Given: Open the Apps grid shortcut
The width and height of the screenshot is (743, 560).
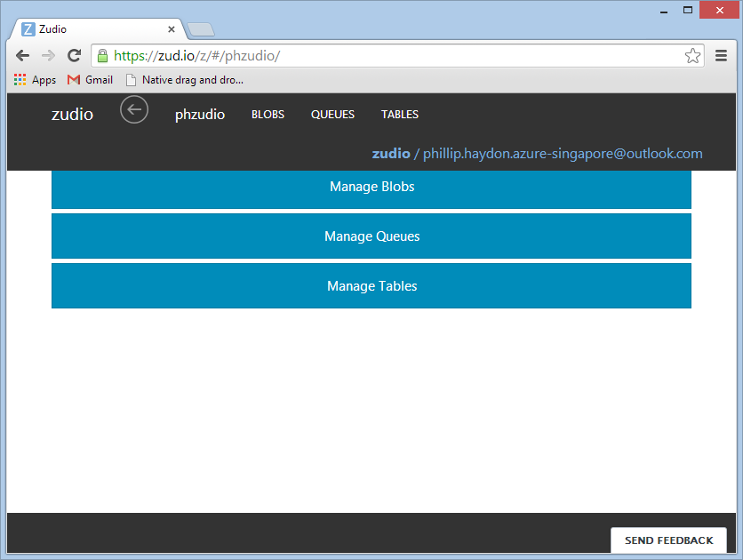Looking at the screenshot, I should tap(35, 80).
